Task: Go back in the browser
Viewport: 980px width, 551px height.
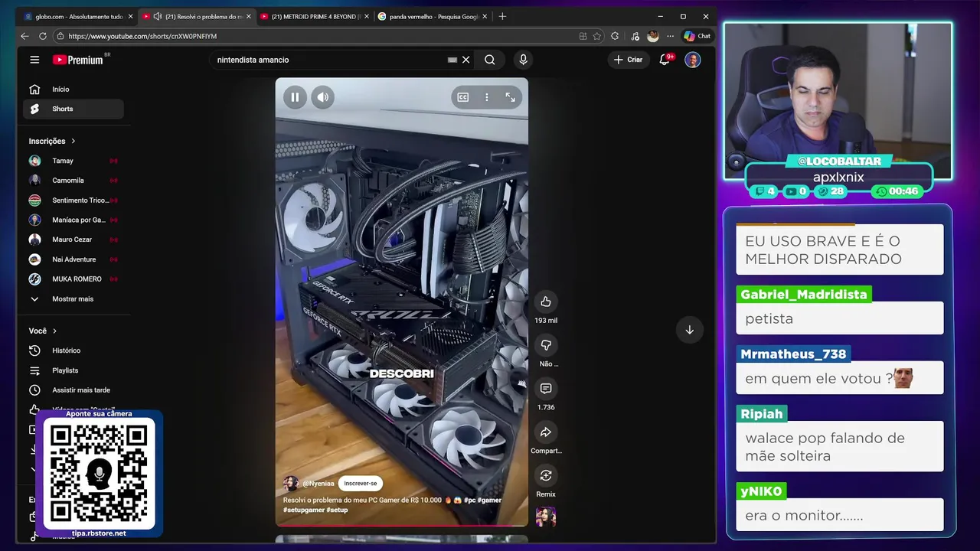Action: 24,36
